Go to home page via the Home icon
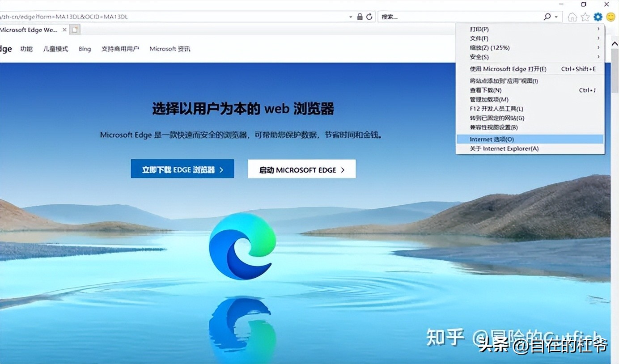This screenshot has width=619, height=364. [x=573, y=17]
